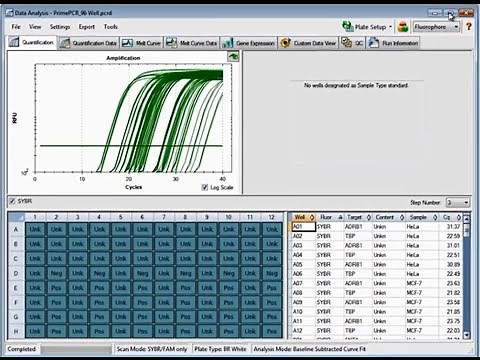This screenshot has width=480, height=360.
Task: Click the Plate Type BR White status entry
Action: pyautogui.click(x=220, y=349)
